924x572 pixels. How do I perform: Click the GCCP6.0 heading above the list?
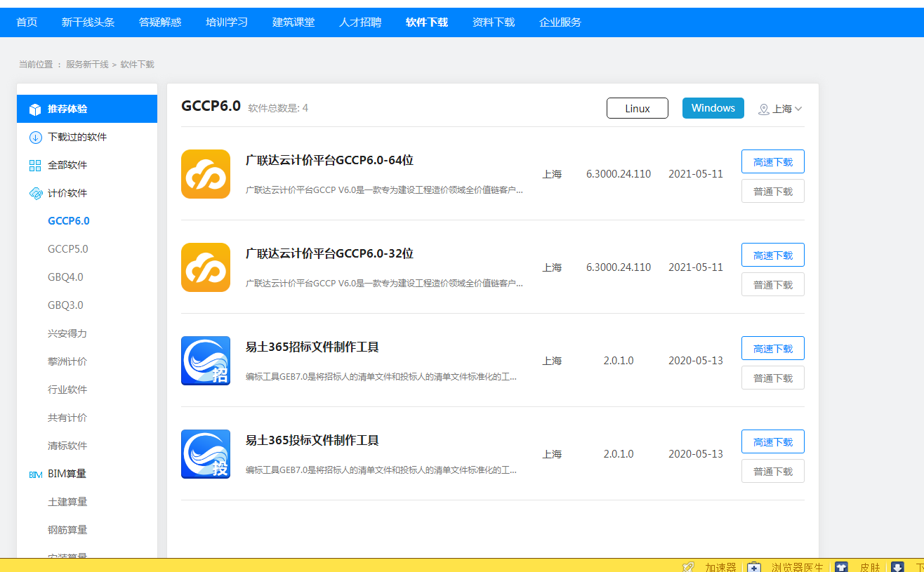tap(211, 106)
